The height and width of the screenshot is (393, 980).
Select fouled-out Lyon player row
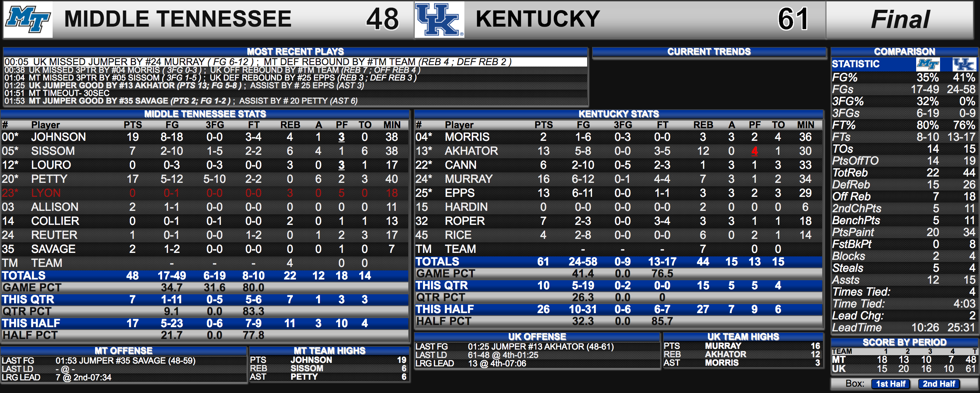(x=204, y=193)
